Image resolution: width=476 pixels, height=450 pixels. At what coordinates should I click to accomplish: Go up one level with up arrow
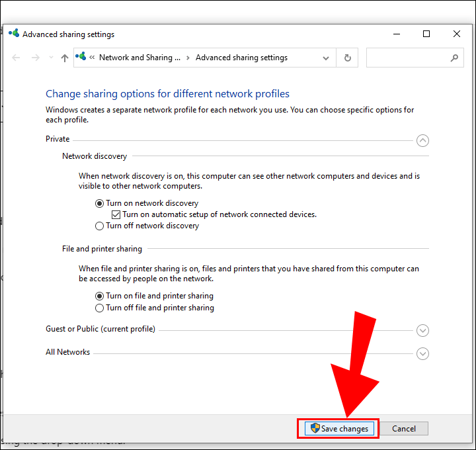click(x=64, y=58)
